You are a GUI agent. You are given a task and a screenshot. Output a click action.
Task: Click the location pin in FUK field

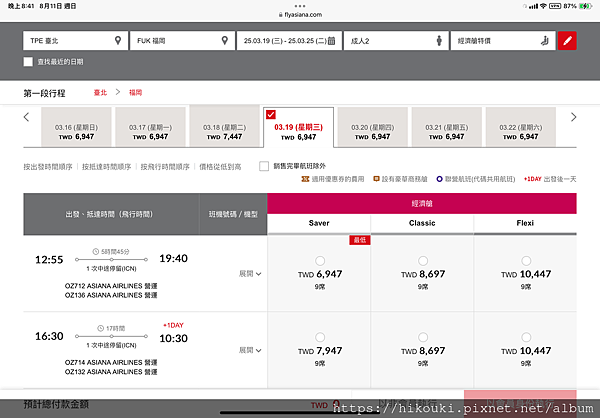(x=225, y=40)
